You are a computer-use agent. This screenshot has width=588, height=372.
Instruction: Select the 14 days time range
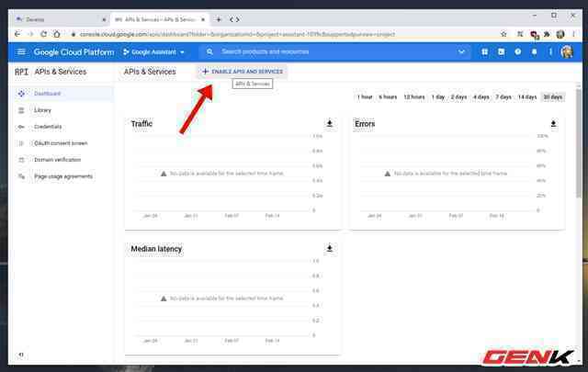click(x=527, y=97)
